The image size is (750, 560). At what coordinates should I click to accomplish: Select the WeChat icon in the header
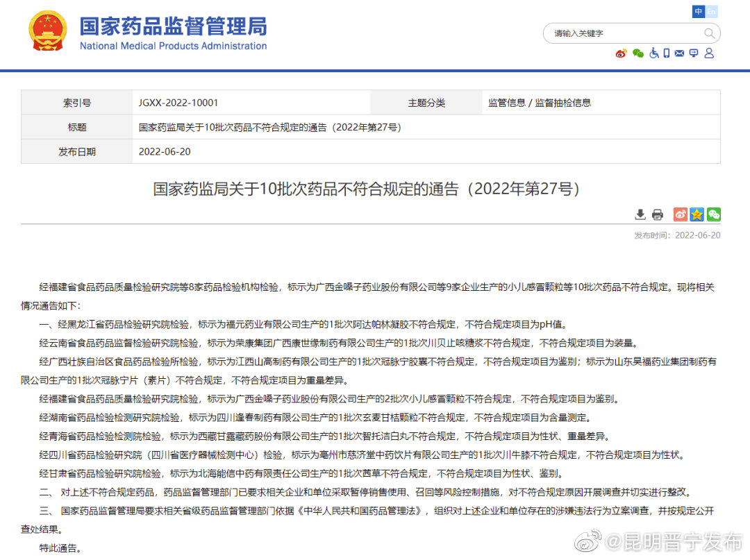637,53
